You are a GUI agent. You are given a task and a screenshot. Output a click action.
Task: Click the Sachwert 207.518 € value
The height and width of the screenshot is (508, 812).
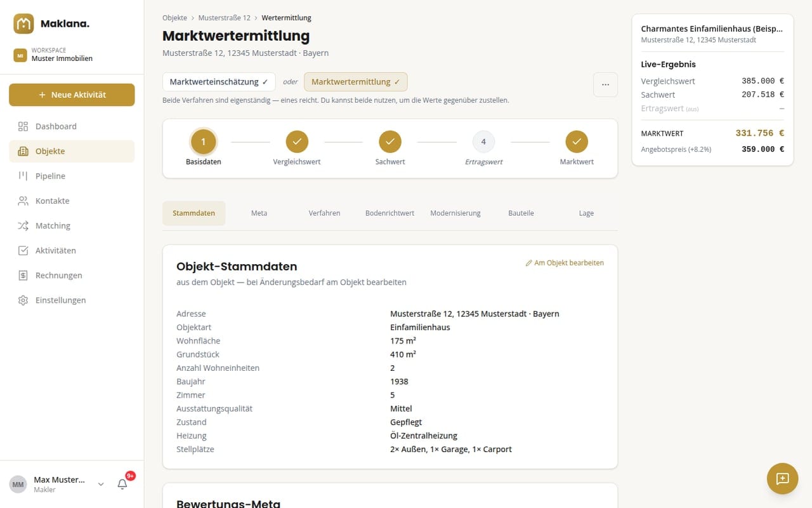click(x=763, y=95)
